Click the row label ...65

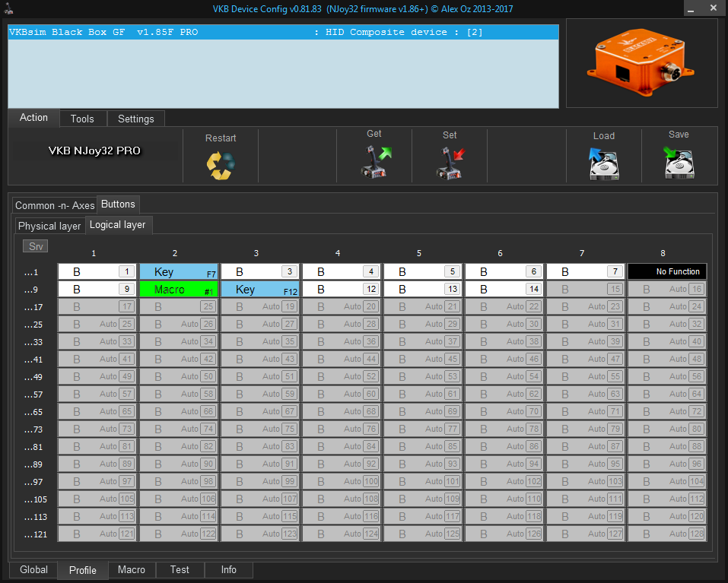33,412
